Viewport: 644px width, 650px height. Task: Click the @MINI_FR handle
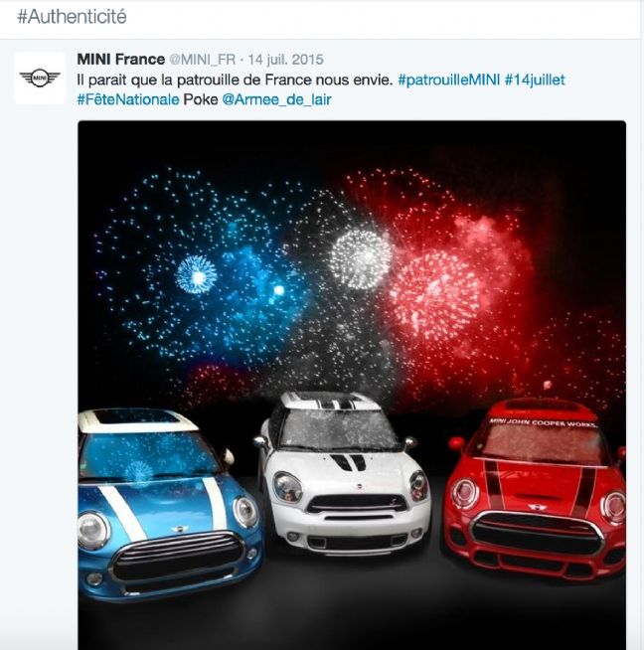pos(202,60)
